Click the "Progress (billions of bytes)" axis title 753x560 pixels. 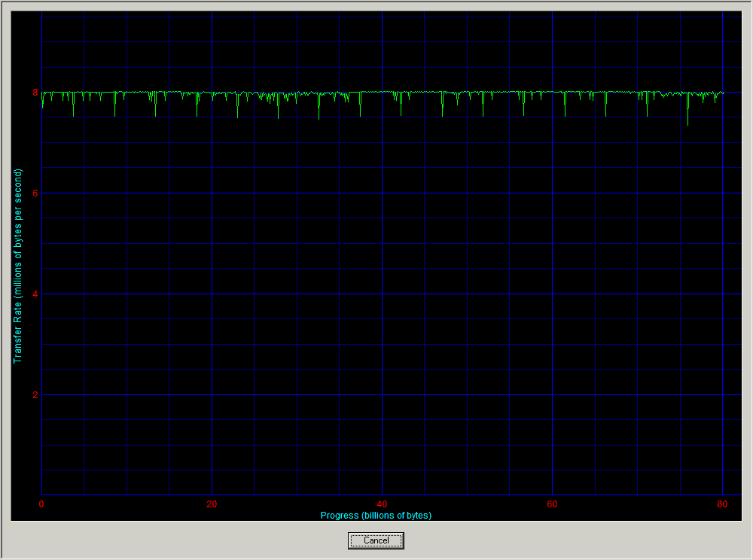pyautogui.click(x=376, y=516)
